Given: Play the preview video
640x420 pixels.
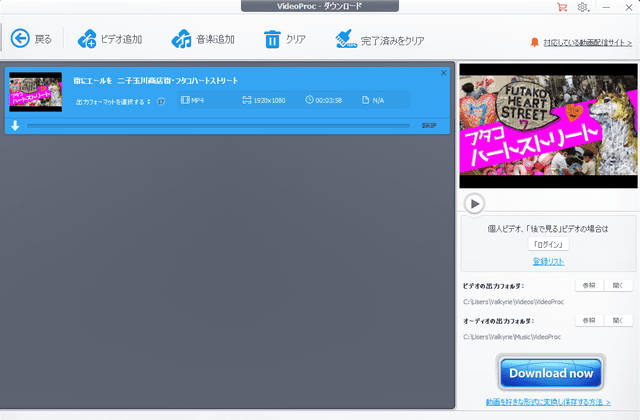Looking at the screenshot, I should [474, 203].
